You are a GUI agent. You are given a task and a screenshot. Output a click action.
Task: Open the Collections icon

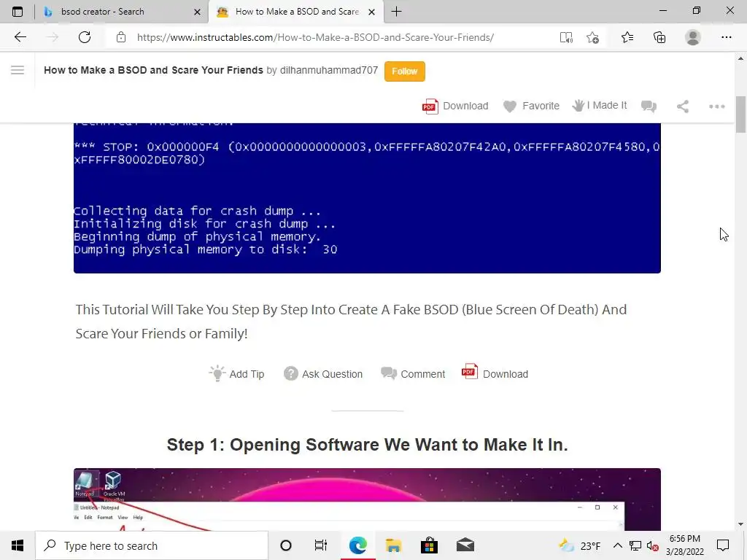pyautogui.click(x=659, y=37)
